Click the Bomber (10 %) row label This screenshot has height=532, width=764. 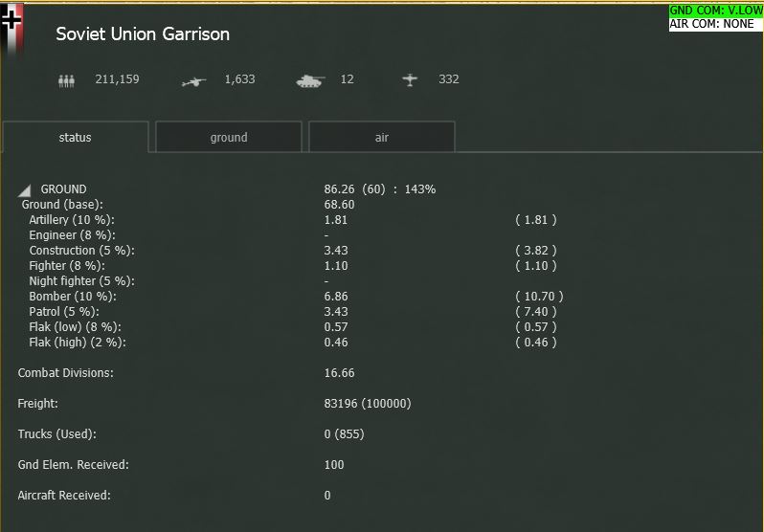coord(73,297)
